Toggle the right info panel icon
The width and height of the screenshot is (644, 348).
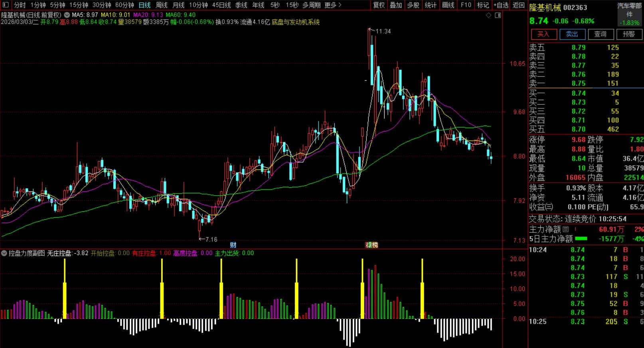coord(498,15)
